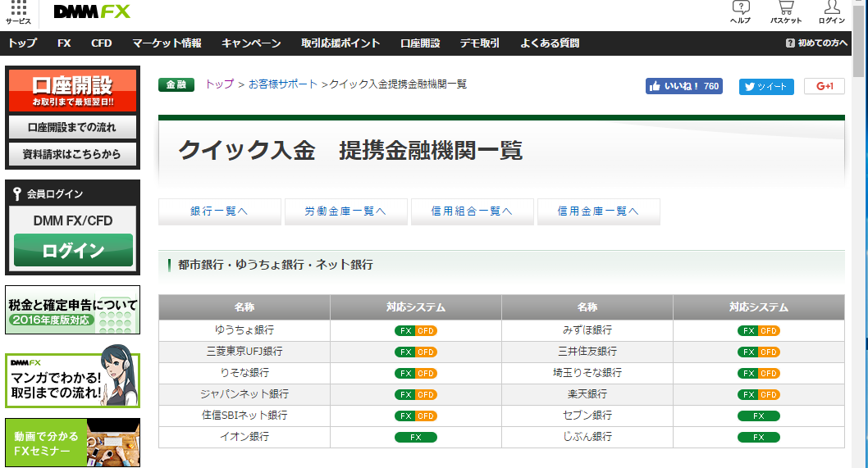Screen dimensions: 868x468
Task: Click the ゆうちょ銀行 table cell
Action: point(244,330)
